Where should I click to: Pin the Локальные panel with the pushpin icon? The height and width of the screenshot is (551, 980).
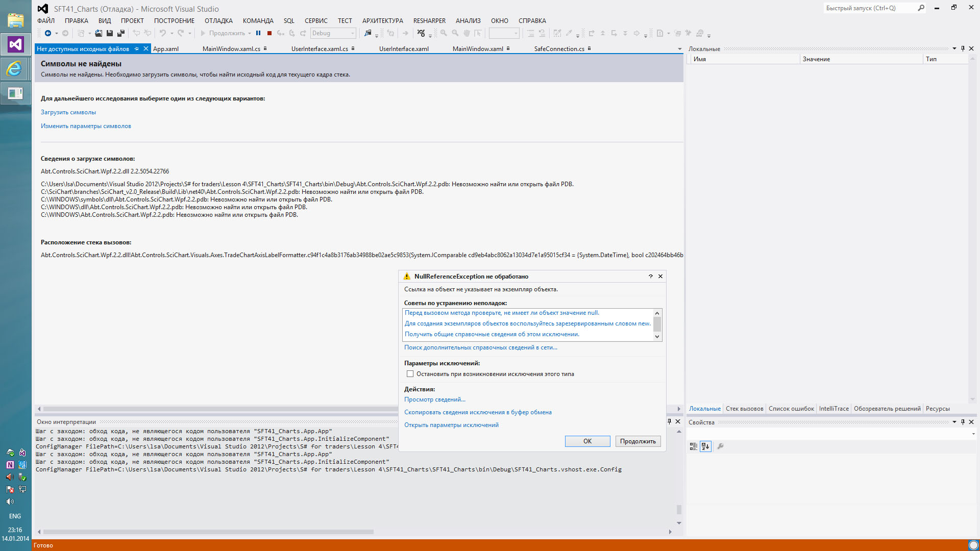coord(963,48)
